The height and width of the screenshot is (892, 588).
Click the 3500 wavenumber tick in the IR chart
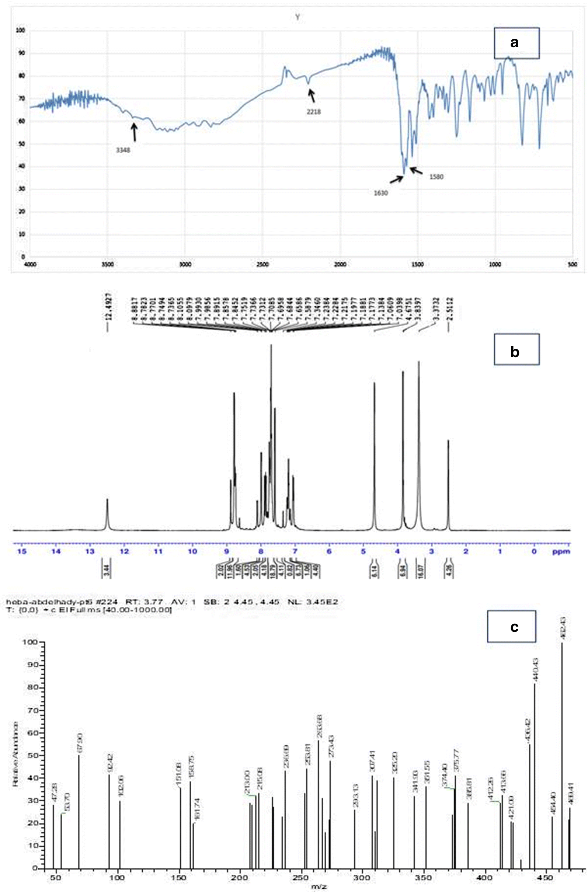pyautogui.click(x=108, y=265)
